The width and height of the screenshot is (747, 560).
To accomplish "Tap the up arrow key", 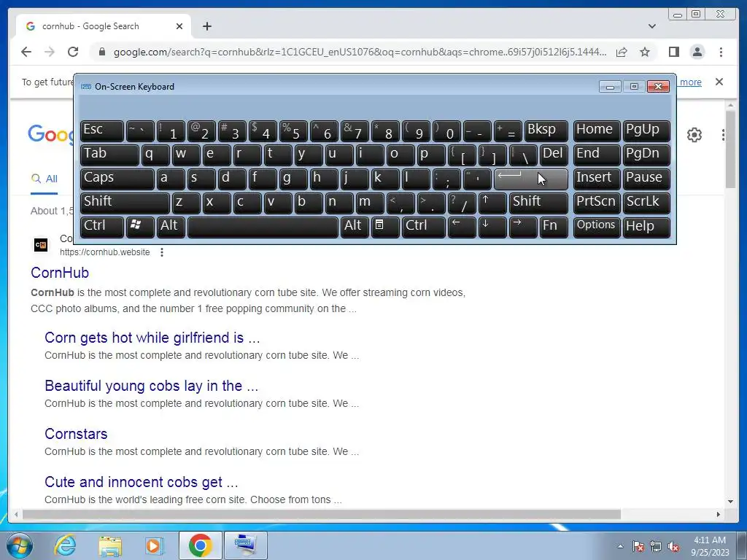I will (x=492, y=203).
